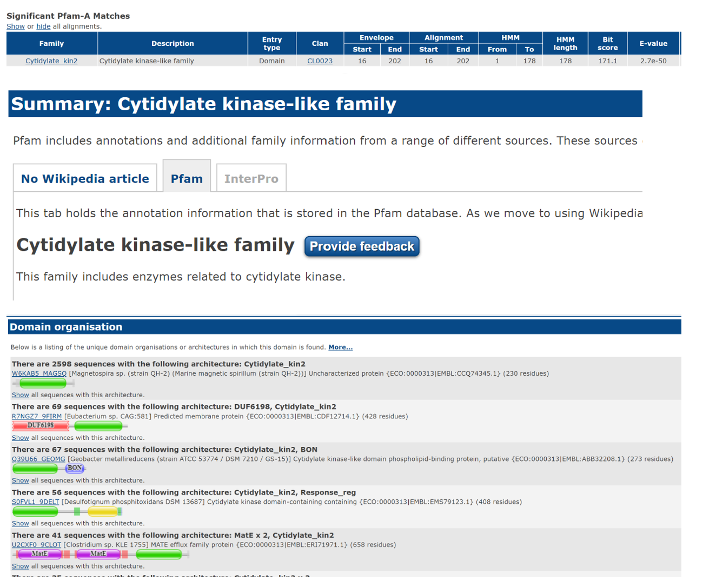This screenshot has width=716, height=588.
Task: Click green domain graphic in U2CXF0_9CLOT row
Action: (158, 554)
